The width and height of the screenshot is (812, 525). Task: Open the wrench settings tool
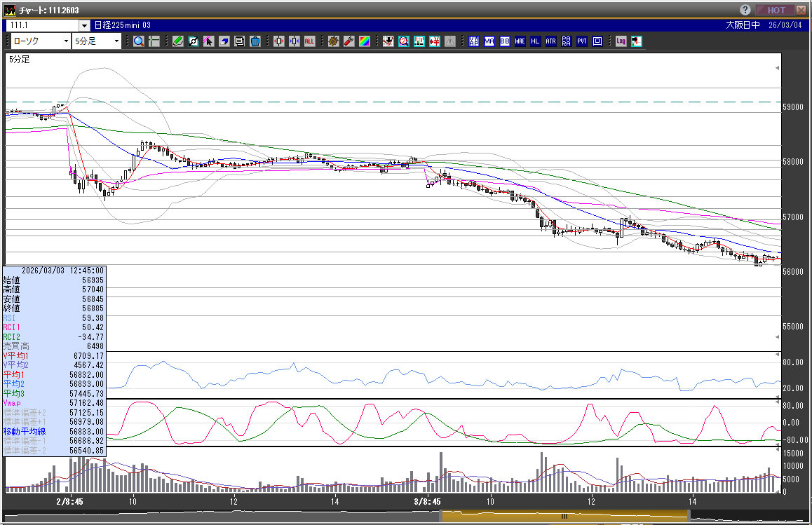(x=349, y=41)
